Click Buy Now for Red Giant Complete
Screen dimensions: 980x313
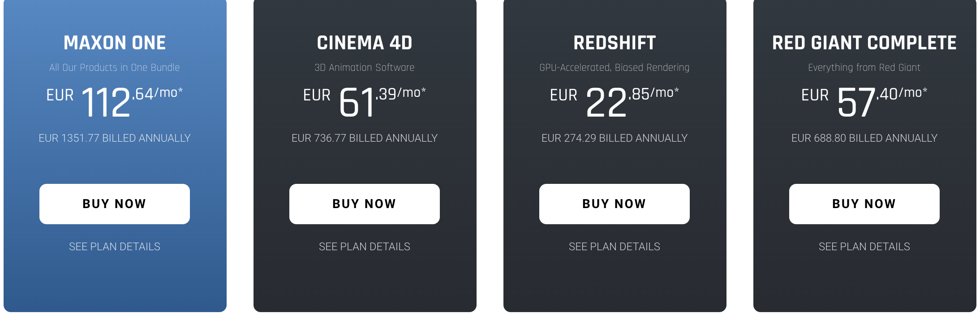[864, 204]
